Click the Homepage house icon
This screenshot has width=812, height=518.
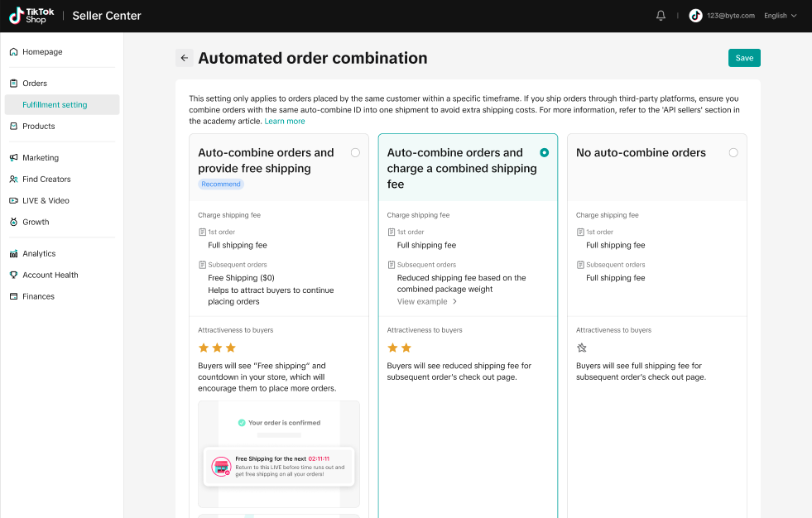[14, 52]
